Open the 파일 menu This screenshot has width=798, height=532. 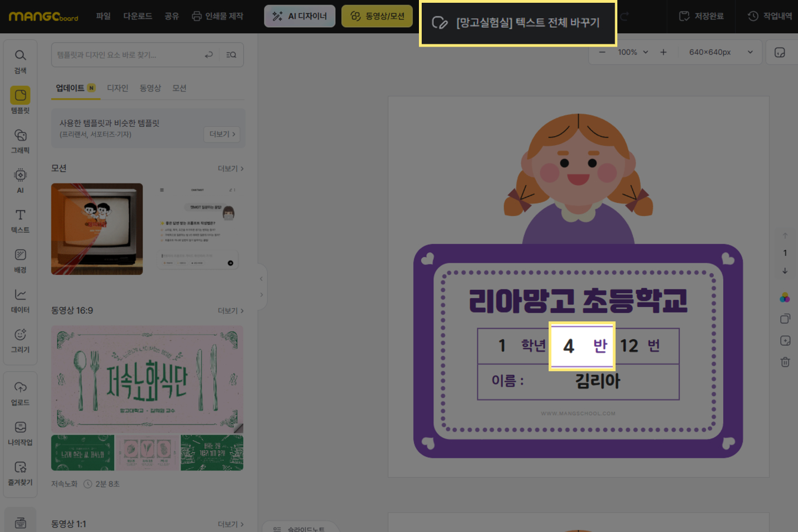tap(103, 16)
